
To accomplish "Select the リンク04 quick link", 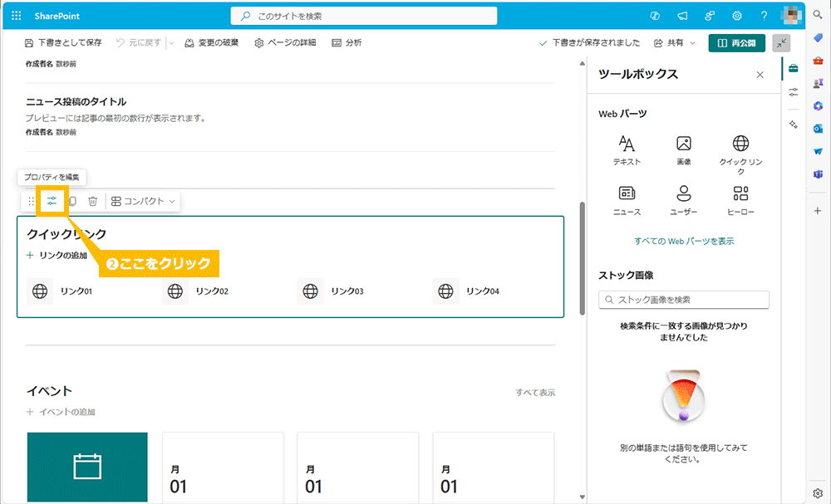I will [465, 291].
